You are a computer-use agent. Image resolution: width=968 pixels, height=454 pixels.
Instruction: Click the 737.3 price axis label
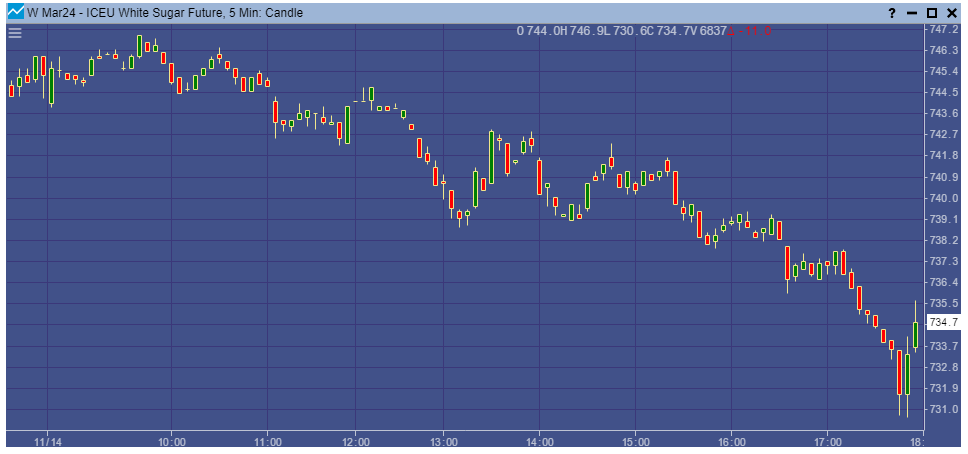click(x=943, y=261)
